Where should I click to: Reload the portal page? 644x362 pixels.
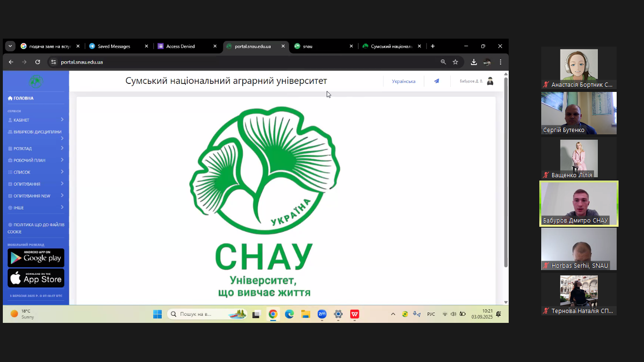tap(38, 62)
